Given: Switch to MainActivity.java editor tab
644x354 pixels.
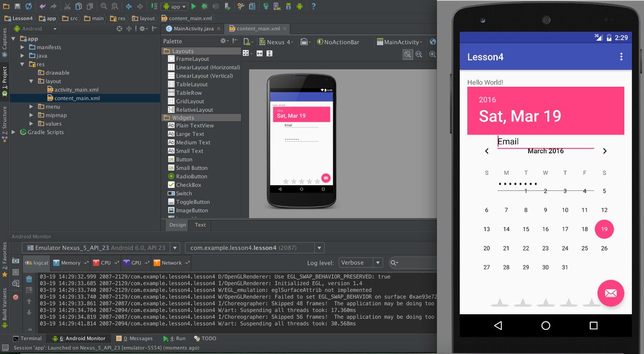Looking at the screenshot, I should 193,28.
